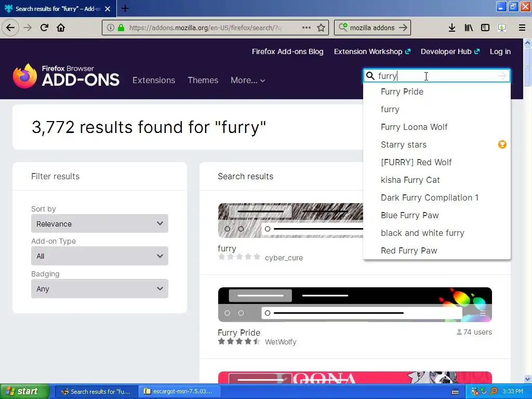Open the furry theme title by cyber_cure
The image size is (532, 399).
[227, 248]
